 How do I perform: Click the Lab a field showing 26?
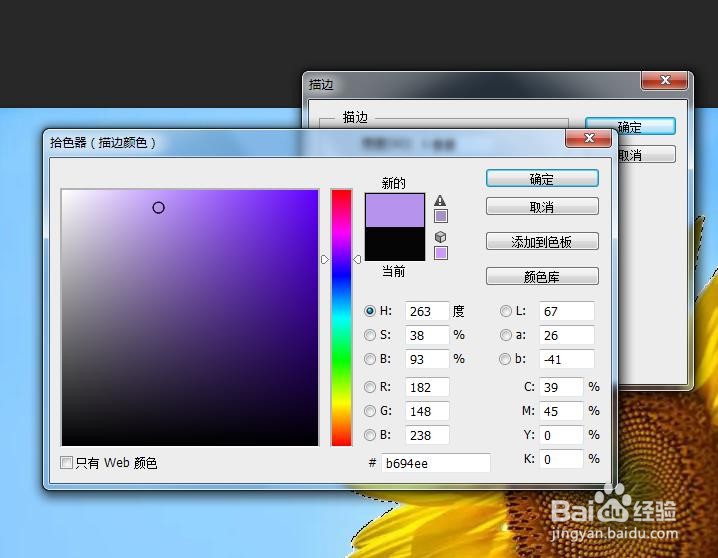click(x=566, y=335)
